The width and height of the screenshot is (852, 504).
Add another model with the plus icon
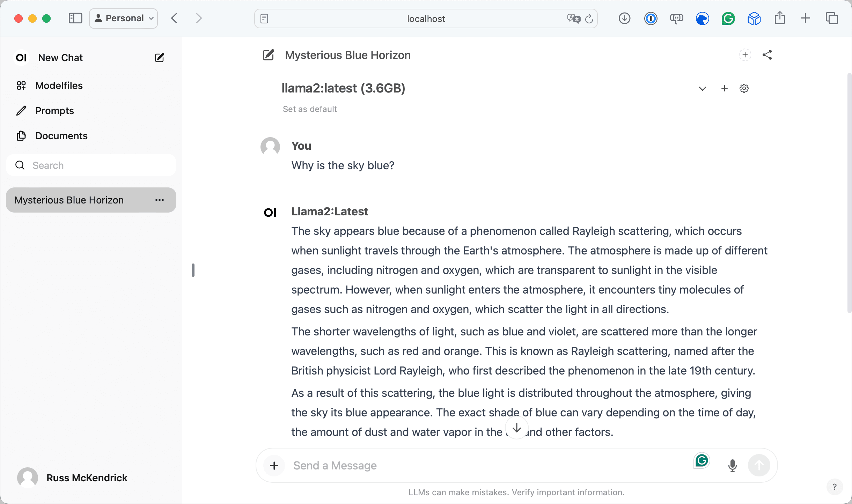[x=725, y=89]
